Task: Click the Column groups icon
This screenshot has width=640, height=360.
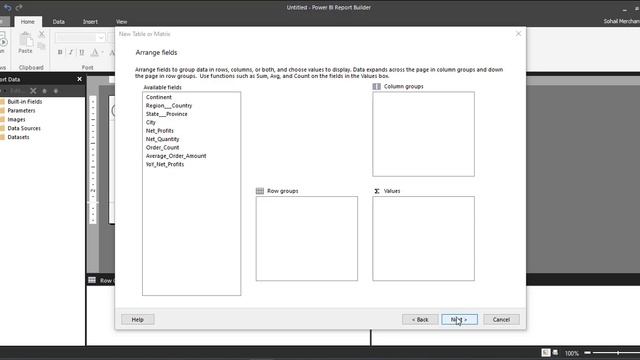Action: (377, 87)
